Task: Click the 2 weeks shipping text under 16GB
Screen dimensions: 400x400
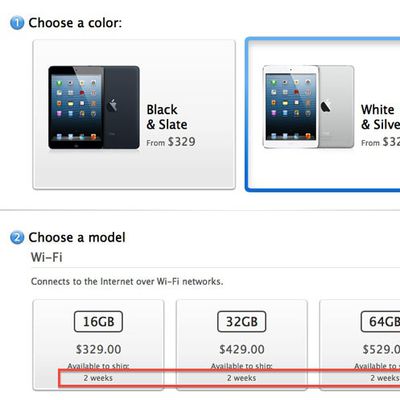Action: coord(98,378)
